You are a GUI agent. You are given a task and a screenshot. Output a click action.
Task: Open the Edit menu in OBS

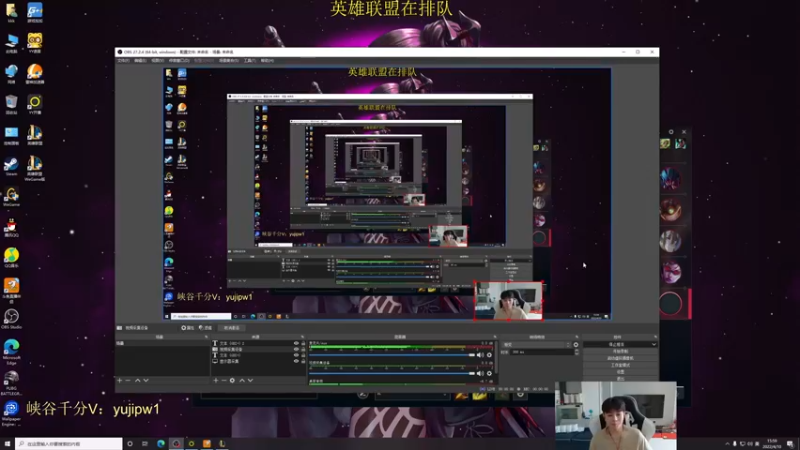coord(140,60)
